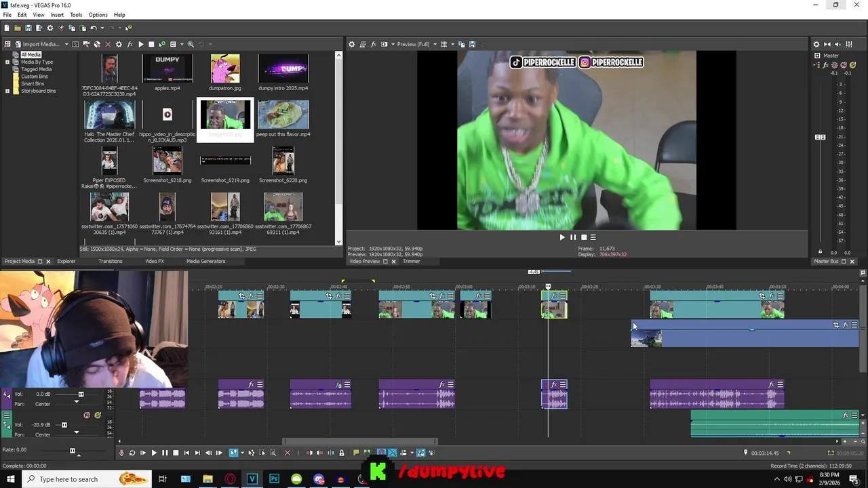Select the All Media bin
The width and height of the screenshot is (868, 488).
coord(31,55)
